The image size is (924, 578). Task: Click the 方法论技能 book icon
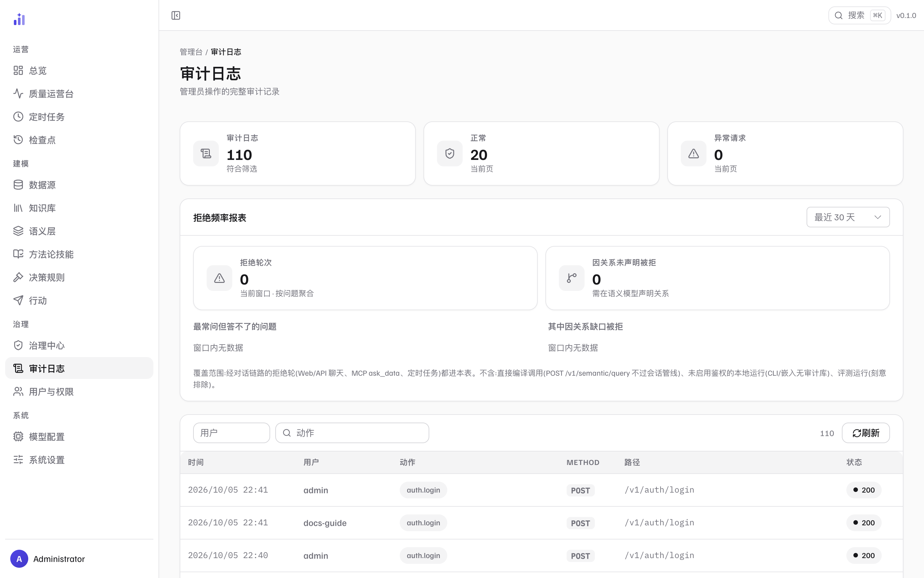[x=18, y=254]
